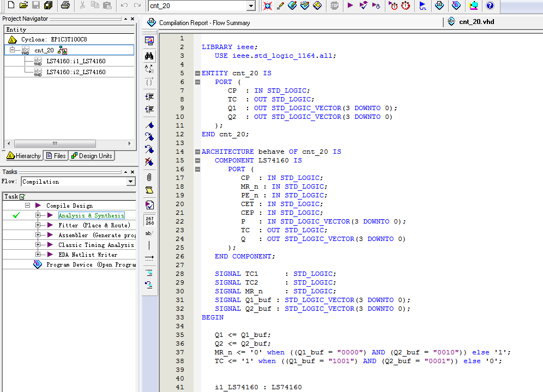
Task: Run EDA Netlist Writer play arrow
Action: pyautogui.click(x=50, y=255)
